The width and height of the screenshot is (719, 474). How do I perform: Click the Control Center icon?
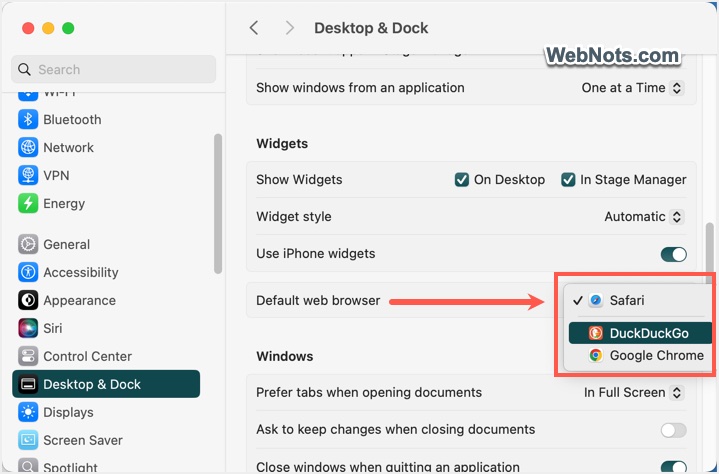pos(28,356)
